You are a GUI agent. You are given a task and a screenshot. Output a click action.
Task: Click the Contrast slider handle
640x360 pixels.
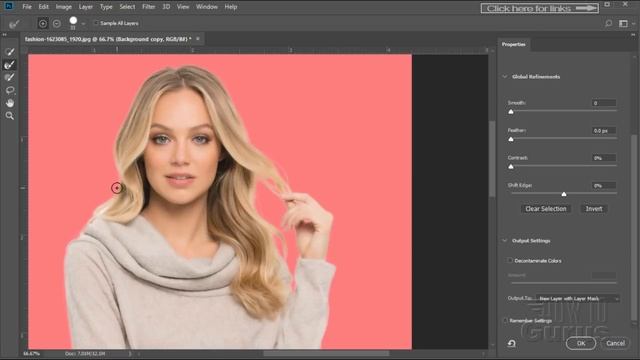(511, 167)
